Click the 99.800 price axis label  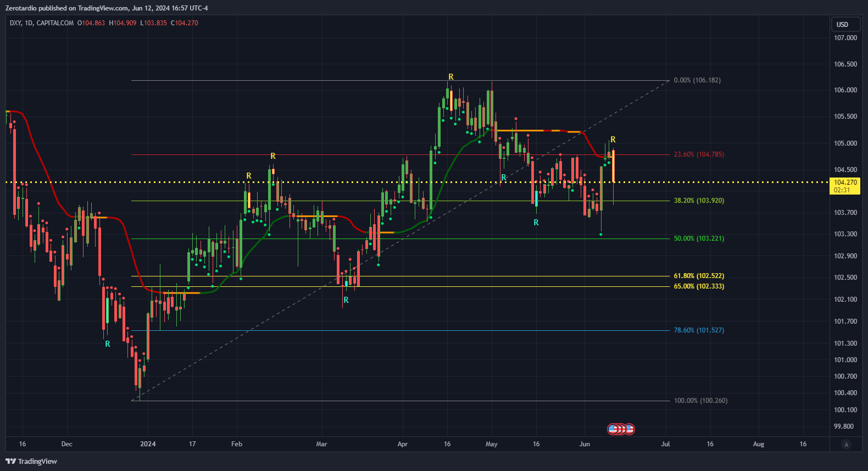pyautogui.click(x=844, y=426)
